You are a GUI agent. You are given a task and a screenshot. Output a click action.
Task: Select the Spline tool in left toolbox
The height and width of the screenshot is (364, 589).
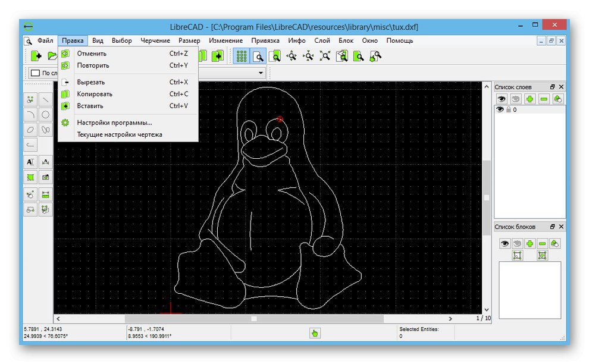coord(45,130)
